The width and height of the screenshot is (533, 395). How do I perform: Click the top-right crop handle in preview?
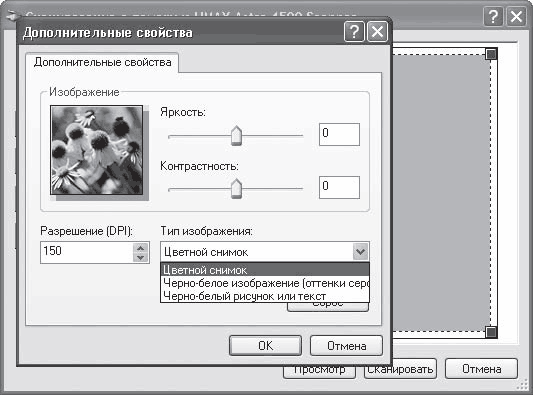pyautogui.click(x=491, y=54)
